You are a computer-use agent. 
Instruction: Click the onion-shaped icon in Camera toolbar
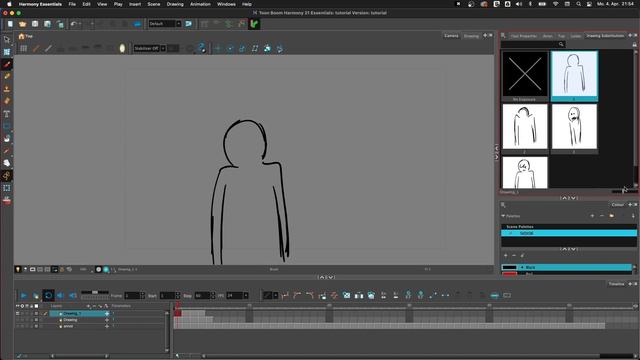click(122, 49)
